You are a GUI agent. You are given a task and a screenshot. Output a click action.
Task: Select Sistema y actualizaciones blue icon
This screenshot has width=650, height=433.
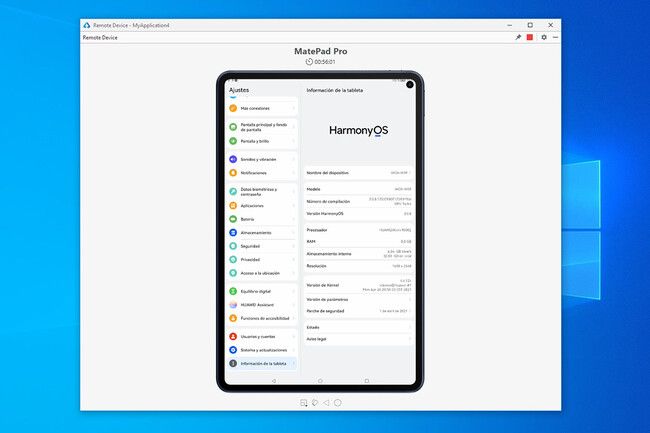(233, 350)
